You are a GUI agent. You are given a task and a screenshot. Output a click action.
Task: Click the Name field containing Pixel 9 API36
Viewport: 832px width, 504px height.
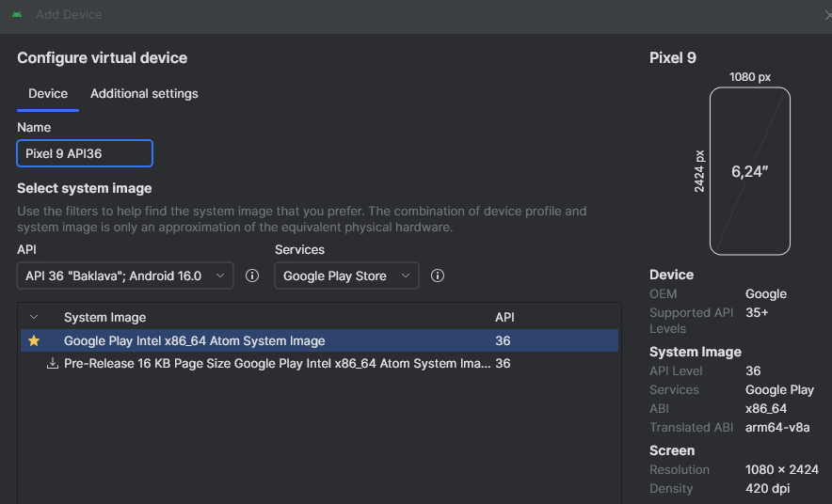coord(85,153)
